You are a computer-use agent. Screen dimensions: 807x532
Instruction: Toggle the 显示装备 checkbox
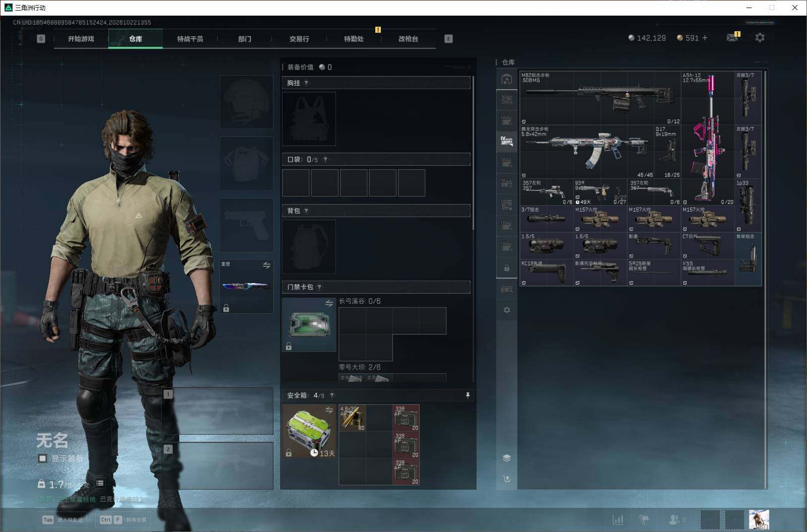[43, 458]
